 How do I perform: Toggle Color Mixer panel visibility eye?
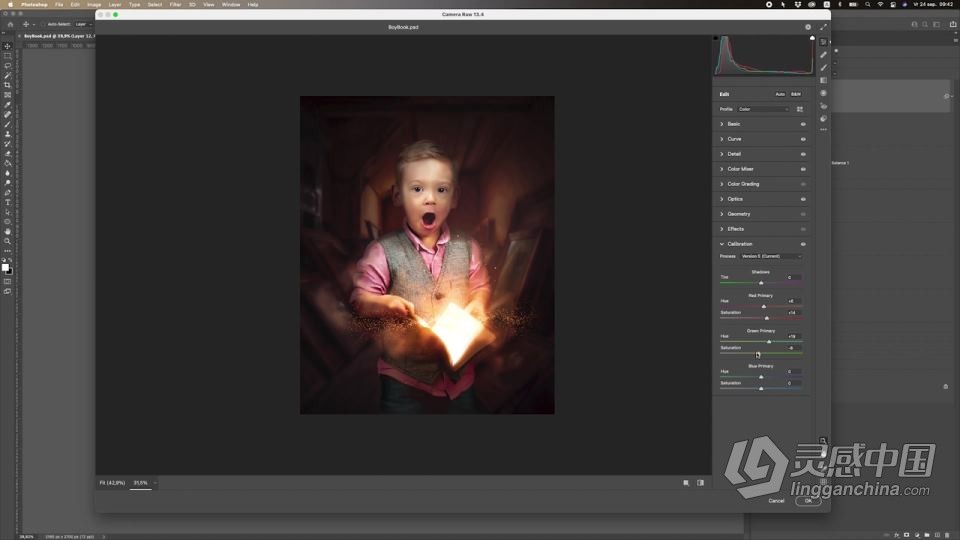803,169
